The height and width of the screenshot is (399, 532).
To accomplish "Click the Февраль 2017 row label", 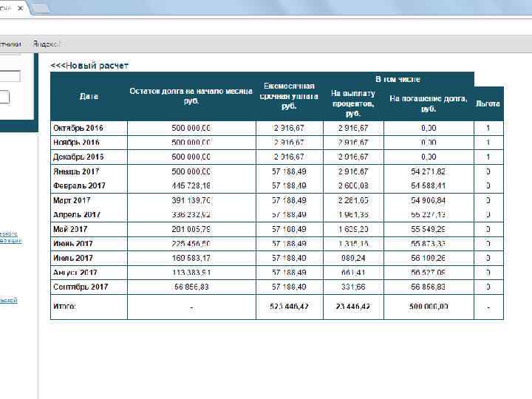I will [79, 186].
